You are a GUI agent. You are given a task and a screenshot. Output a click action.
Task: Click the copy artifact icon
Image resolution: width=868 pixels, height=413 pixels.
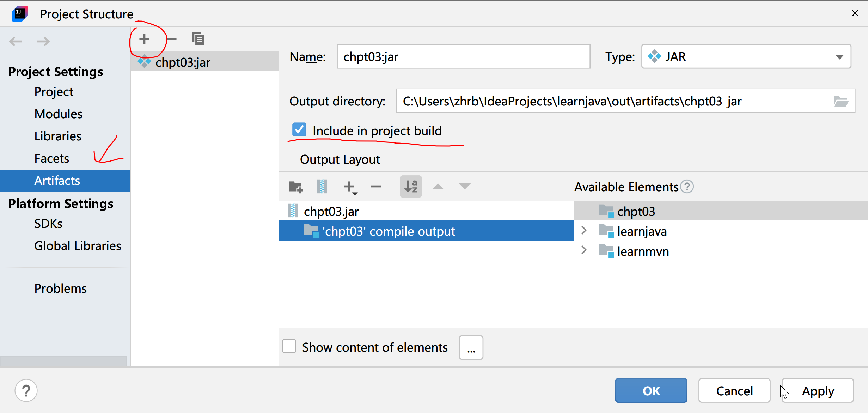pyautogui.click(x=198, y=39)
